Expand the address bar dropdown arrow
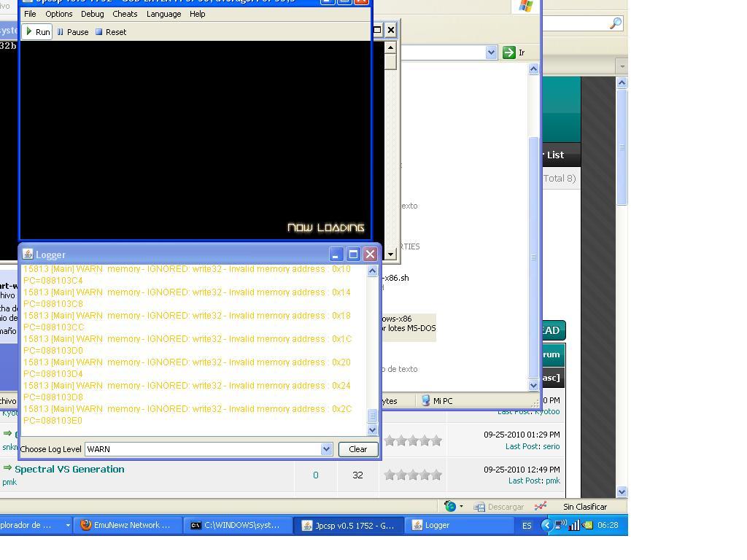The width and height of the screenshot is (747, 560). tap(491, 52)
